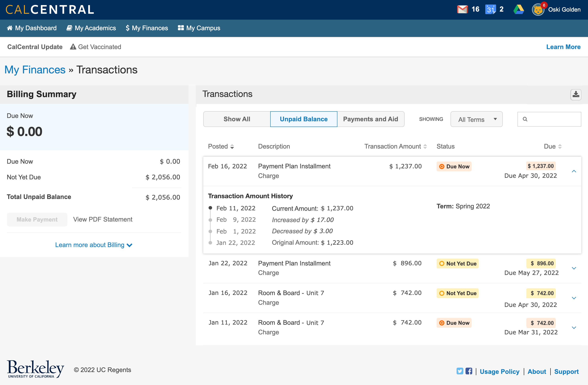Screen dimensions: 588x385
Task: Open the Support link
Action: coord(566,371)
